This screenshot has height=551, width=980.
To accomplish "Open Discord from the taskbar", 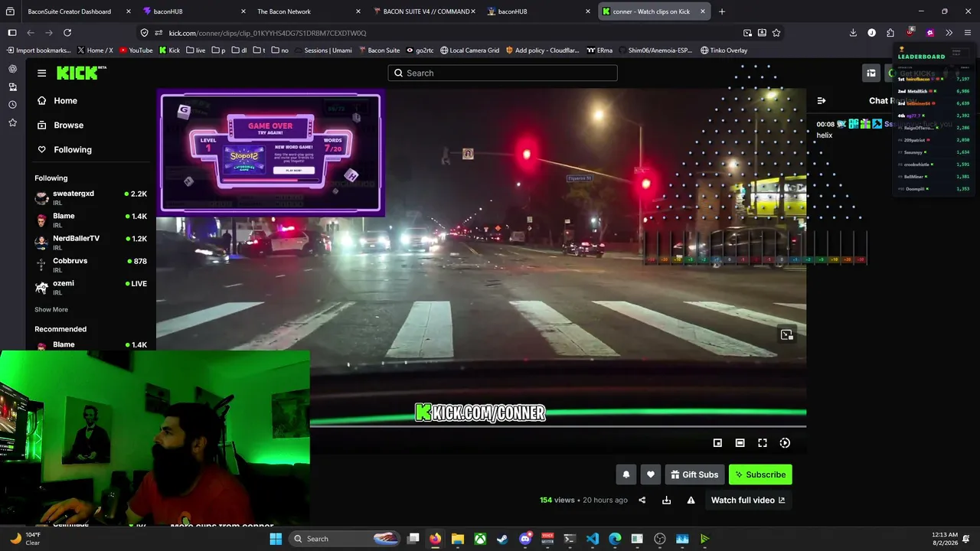I will 525,539.
